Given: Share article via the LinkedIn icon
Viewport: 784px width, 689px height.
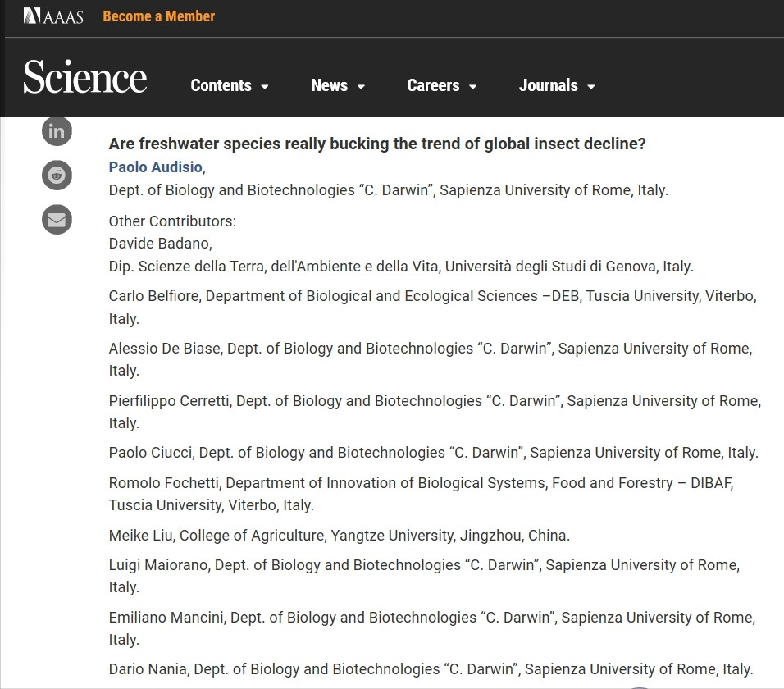Looking at the screenshot, I should click(57, 131).
